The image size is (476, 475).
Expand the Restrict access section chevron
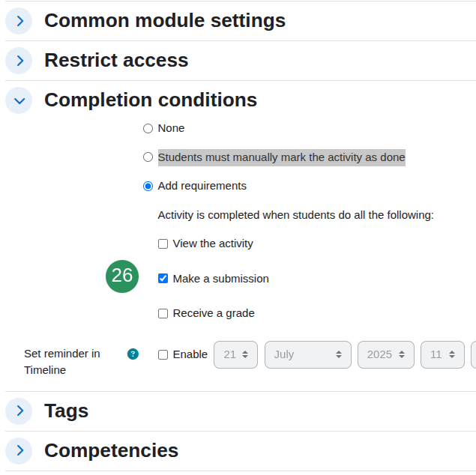19,61
